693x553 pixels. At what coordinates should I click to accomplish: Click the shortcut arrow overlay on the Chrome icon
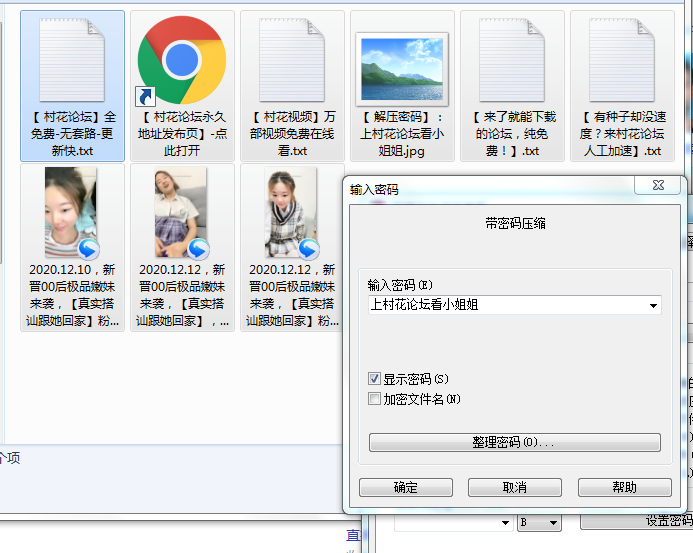[x=146, y=97]
